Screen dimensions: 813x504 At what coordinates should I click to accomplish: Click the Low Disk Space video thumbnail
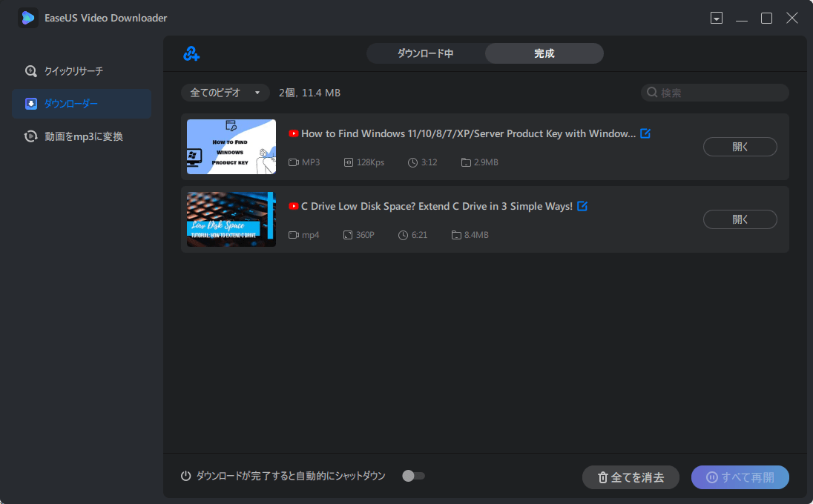231,219
